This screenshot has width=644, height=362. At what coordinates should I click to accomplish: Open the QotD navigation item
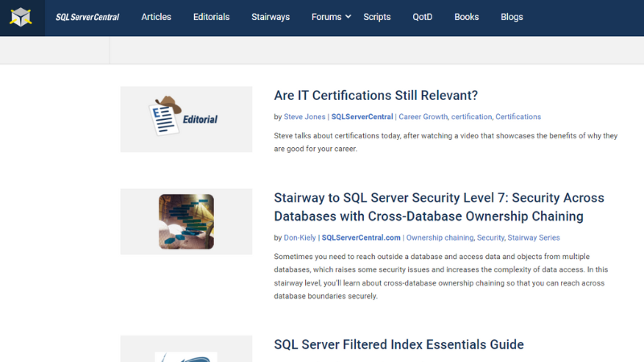(422, 17)
